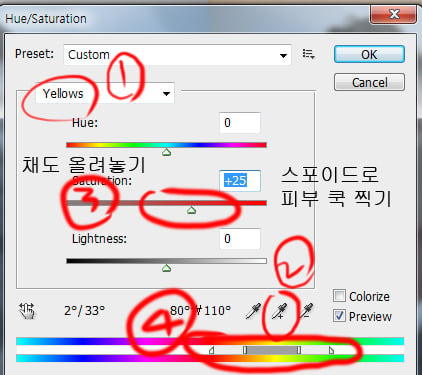The image size is (422, 375).
Task: Click the 80°/110° range readout
Action: click(200, 311)
